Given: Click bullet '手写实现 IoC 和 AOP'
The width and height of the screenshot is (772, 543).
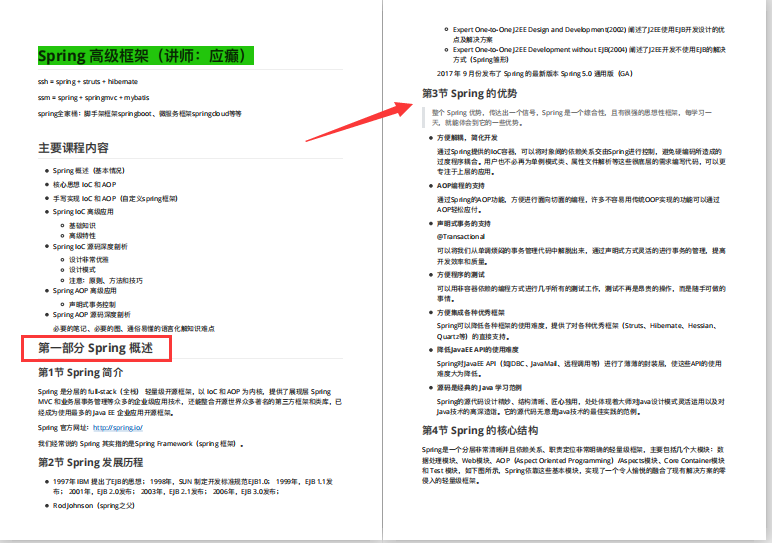Looking at the screenshot, I should click(x=115, y=198).
